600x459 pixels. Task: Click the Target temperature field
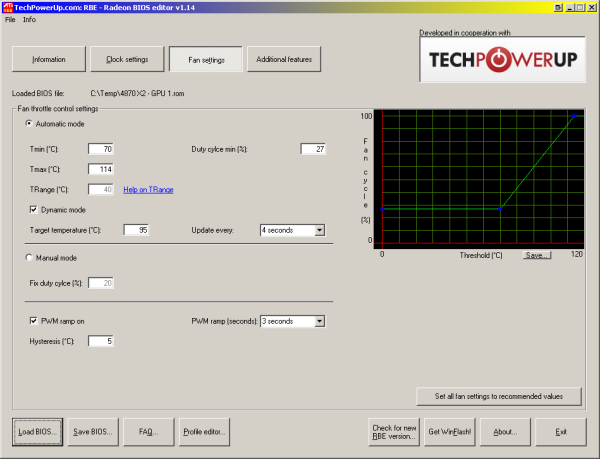(x=136, y=230)
